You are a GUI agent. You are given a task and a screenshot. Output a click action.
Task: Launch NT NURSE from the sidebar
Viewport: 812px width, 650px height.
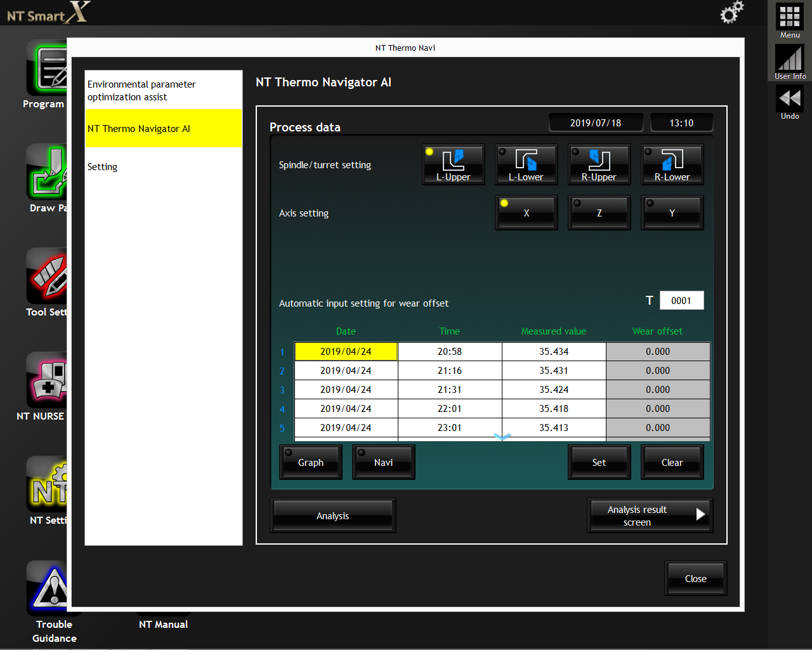pyautogui.click(x=47, y=380)
